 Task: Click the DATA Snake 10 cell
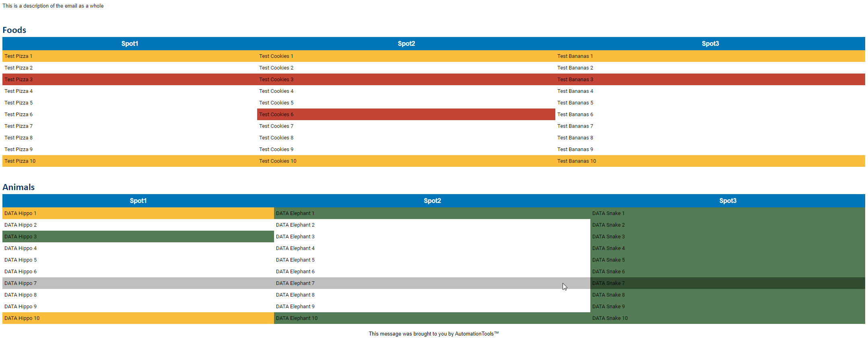tap(728, 318)
